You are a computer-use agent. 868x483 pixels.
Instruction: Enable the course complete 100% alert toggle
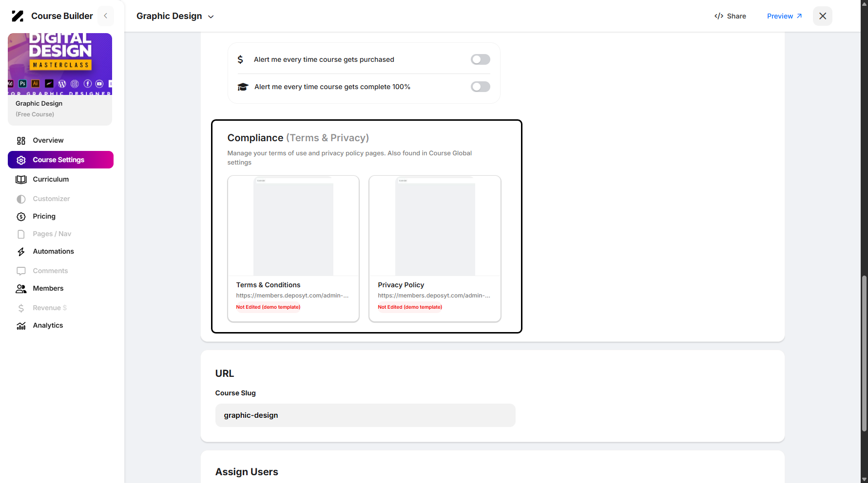pyautogui.click(x=480, y=87)
